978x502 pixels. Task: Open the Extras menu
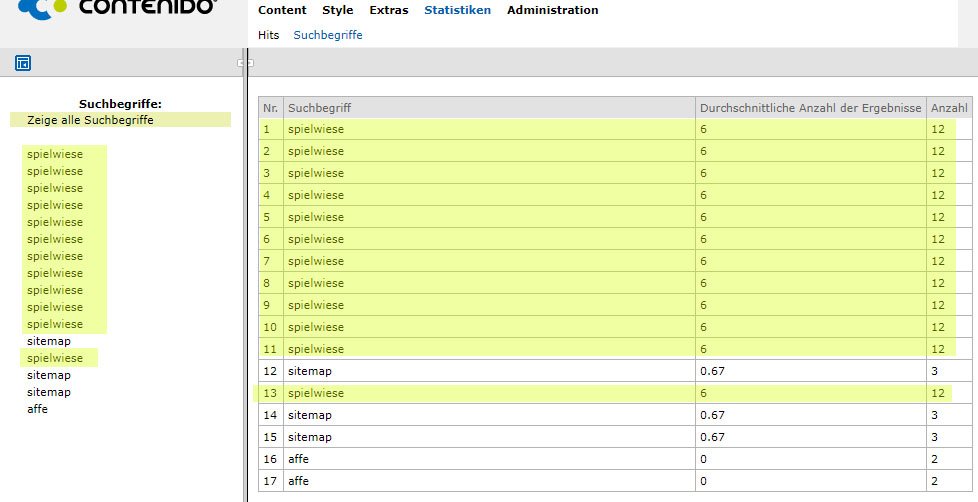pyautogui.click(x=388, y=10)
